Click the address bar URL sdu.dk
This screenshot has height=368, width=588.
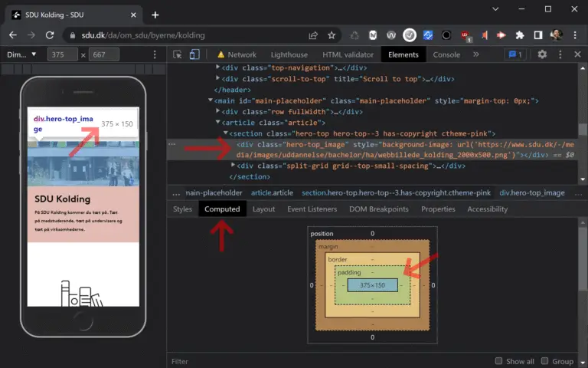[143, 35]
